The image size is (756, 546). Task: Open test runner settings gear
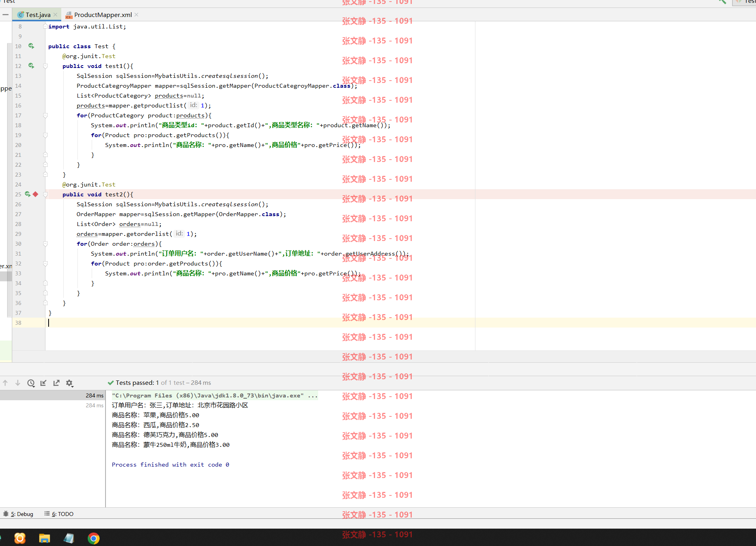coord(70,383)
